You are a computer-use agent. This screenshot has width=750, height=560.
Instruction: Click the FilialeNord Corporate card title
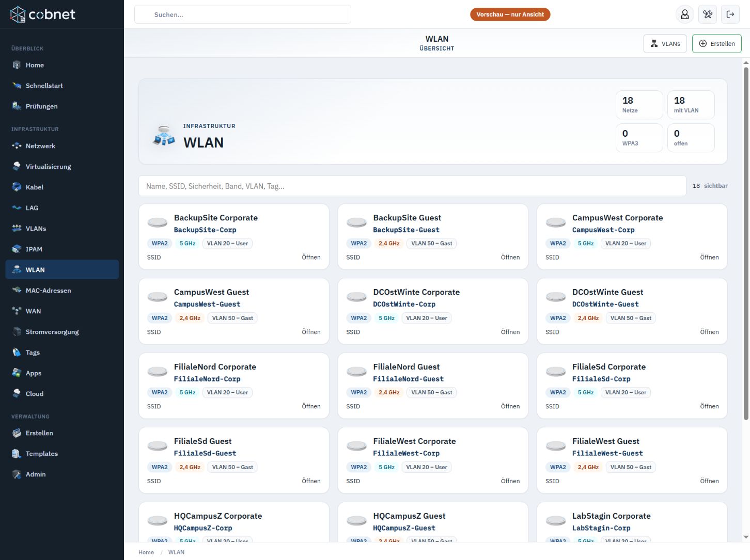pyautogui.click(x=215, y=367)
